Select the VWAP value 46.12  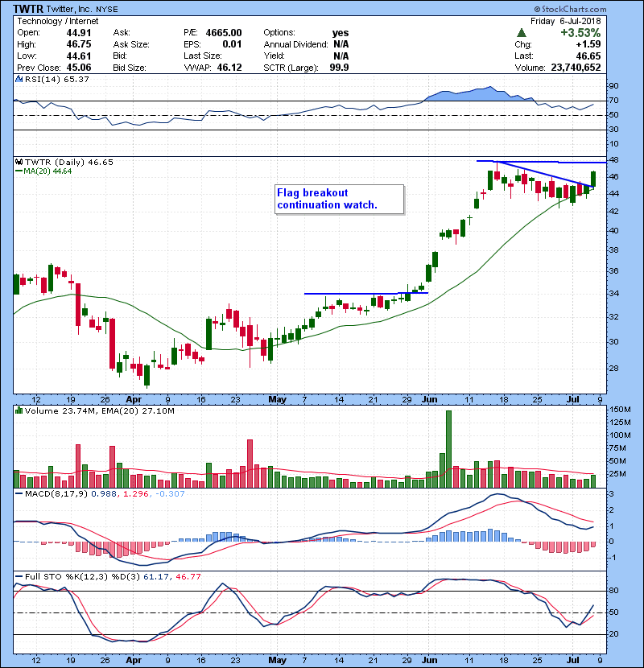[x=229, y=68]
